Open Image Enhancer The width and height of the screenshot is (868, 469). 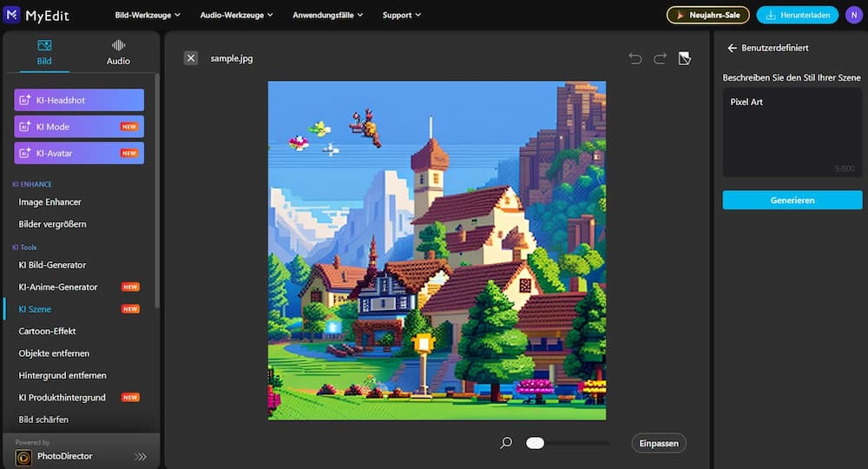(49, 202)
